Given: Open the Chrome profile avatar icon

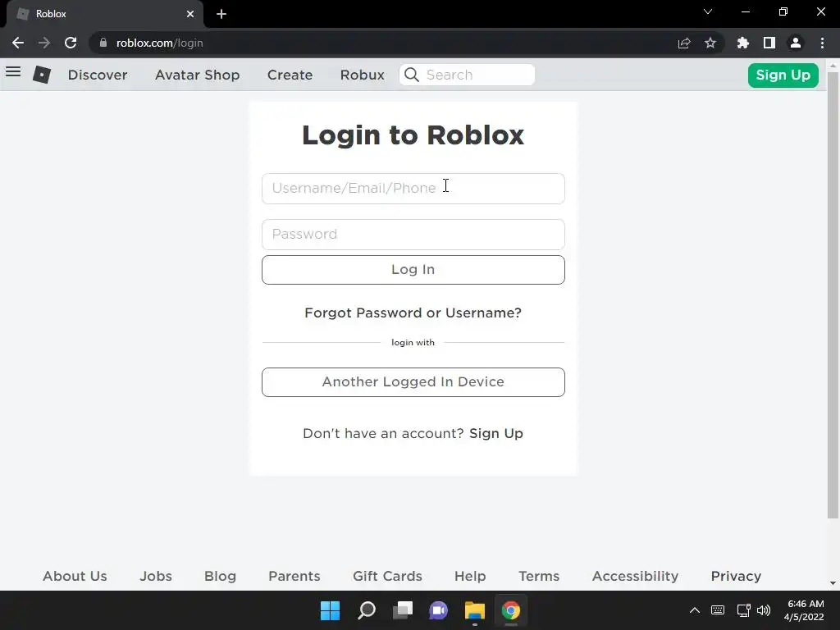Looking at the screenshot, I should (x=796, y=43).
